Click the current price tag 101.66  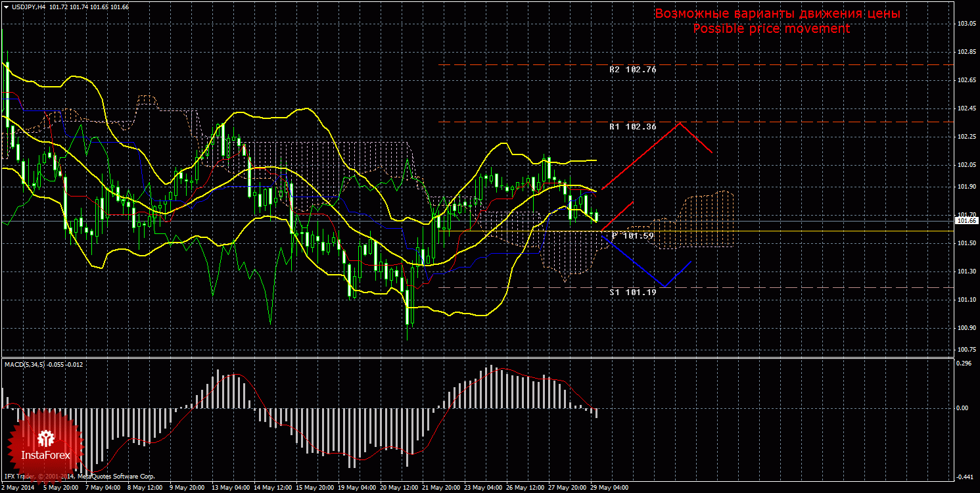pos(967,221)
